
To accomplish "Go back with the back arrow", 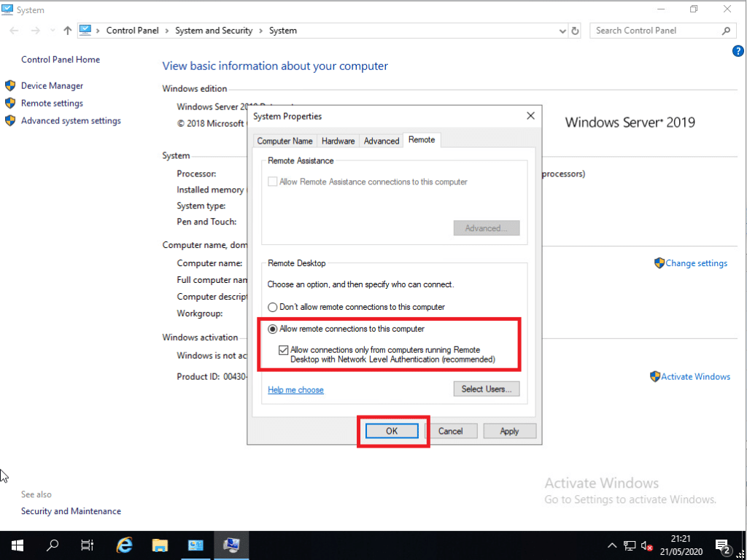I will tap(14, 31).
